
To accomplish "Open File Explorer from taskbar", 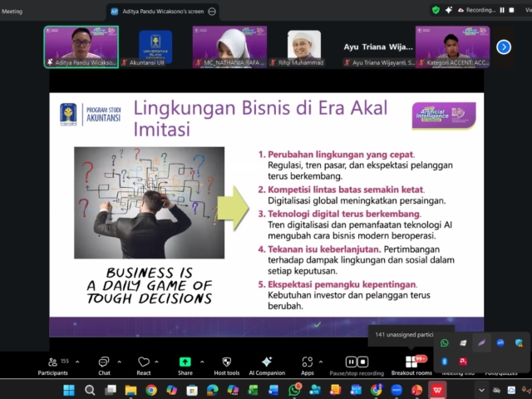I will pos(131,390).
